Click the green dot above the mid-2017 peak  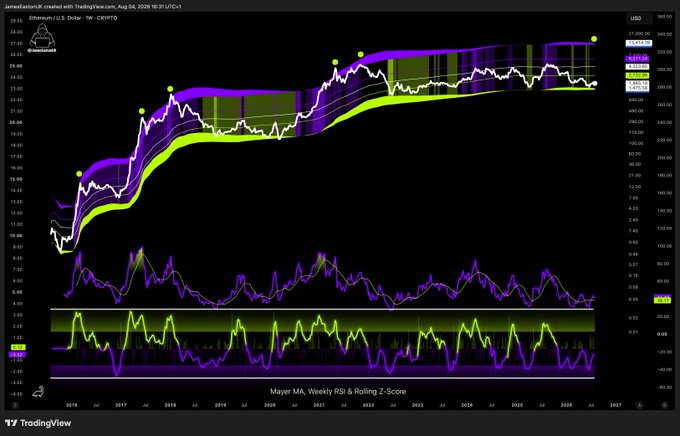click(x=142, y=111)
